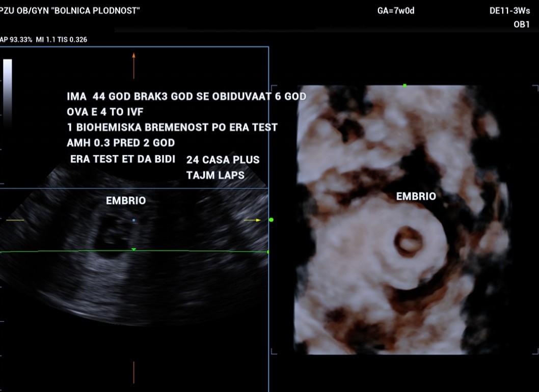The width and height of the screenshot is (539, 392).
Task: Click annotation 'OVA E 4 TO IVF'
Action: click(x=105, y=112)
